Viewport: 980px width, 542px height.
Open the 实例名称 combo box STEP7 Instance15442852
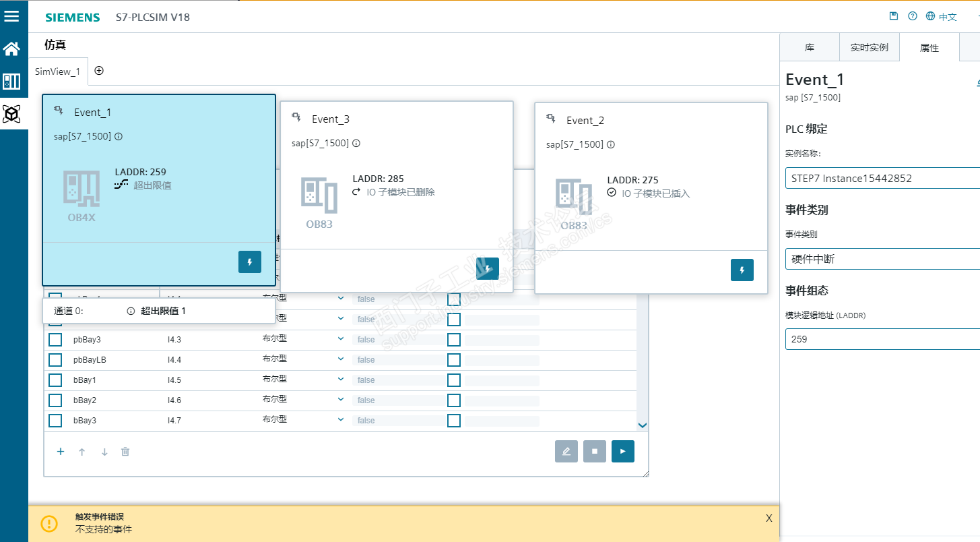882,178
